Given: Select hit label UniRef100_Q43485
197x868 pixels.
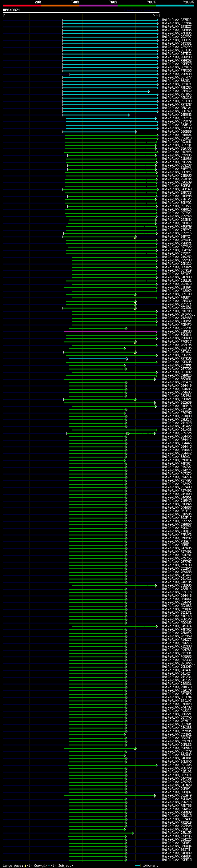Looking at the screenshot, I should tap(177, 318).
